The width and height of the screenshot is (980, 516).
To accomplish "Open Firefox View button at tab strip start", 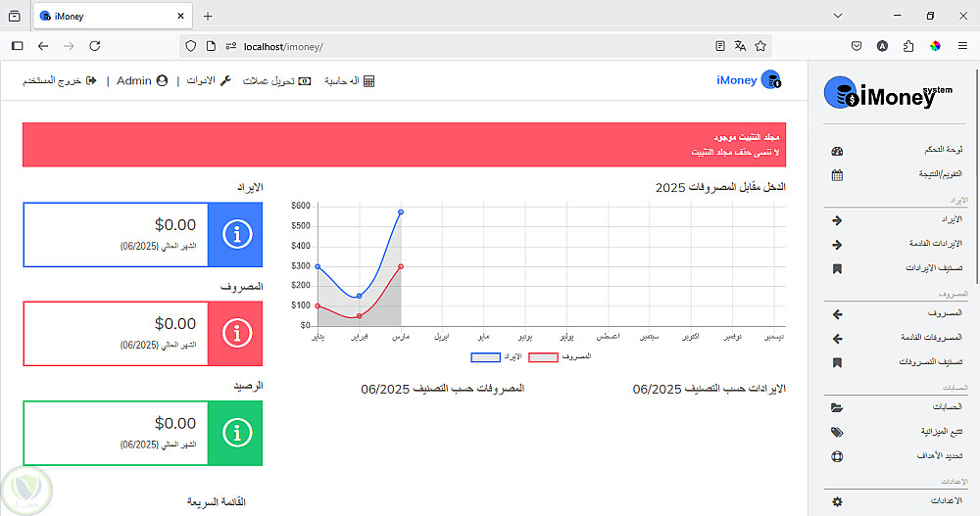I will tap(15, 17).
